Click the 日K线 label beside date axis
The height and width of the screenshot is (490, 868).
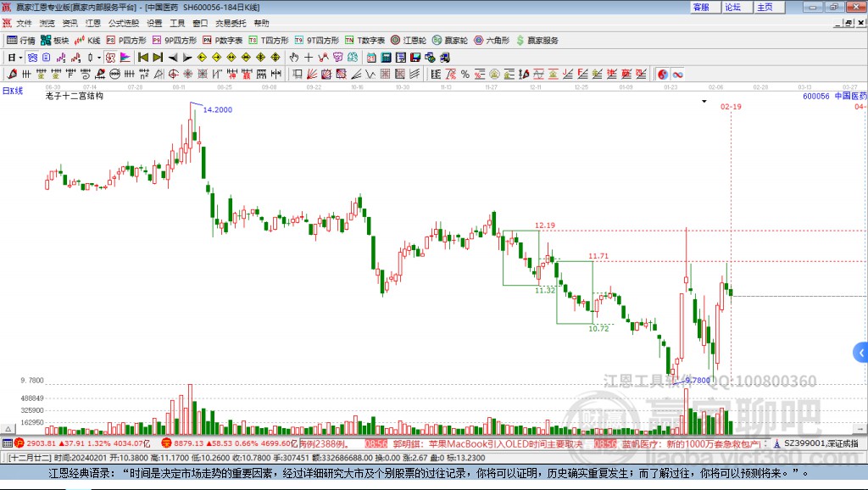13,91
